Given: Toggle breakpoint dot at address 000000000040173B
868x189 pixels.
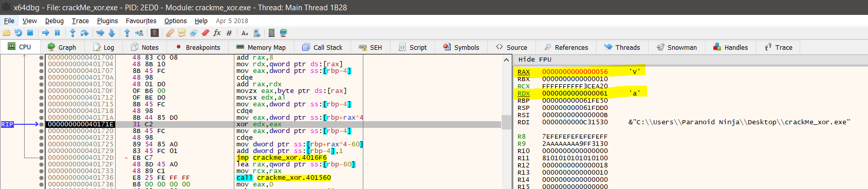Looking at the screenshot, I should click(x=41, y=184).
